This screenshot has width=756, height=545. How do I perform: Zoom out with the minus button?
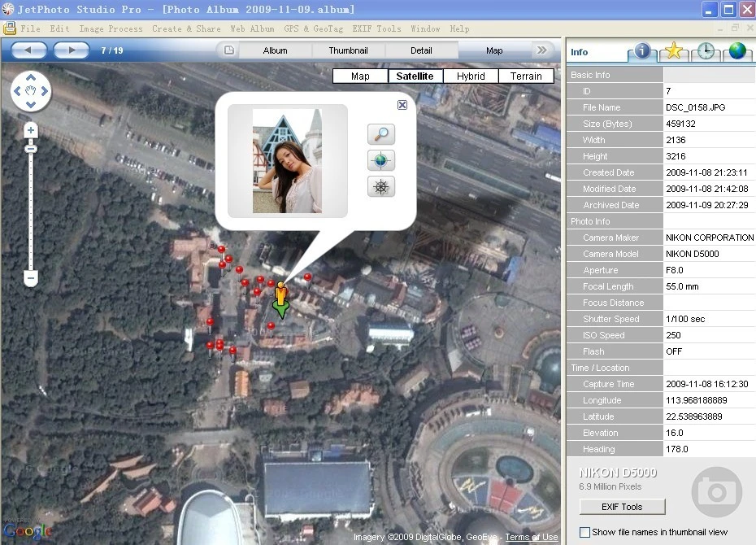pyautogui.click(x=31, y=278)
